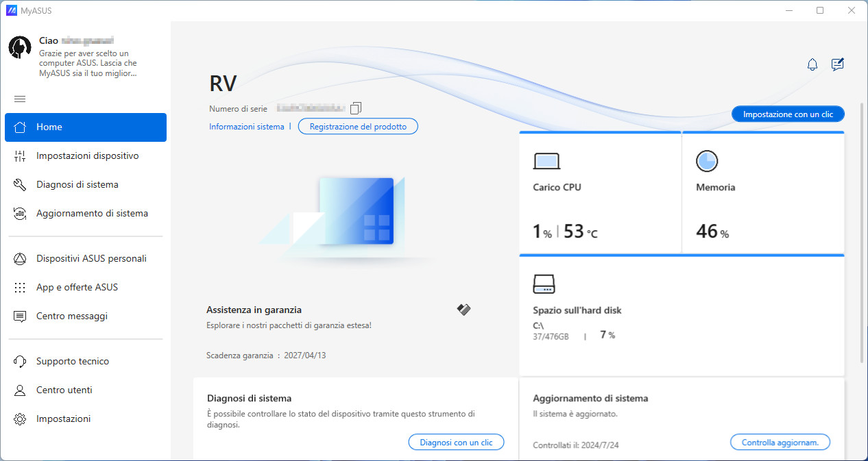Click the Aggiornamento di sistema refresh icon
Image resolution: width=868 pixels, height=461 pixels.
click(20, 213)
